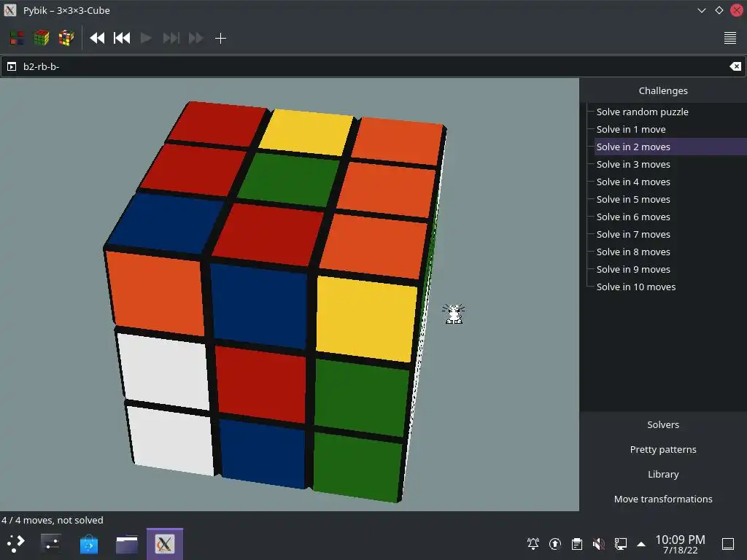Open system settings icon in taskbar
The image size is (747, 560).
50,544
